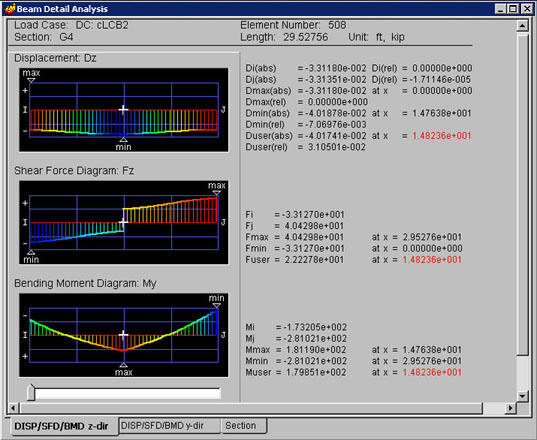
Task: Click the Mmin value -2.81021e+002
Action: [x=314, y=361]
